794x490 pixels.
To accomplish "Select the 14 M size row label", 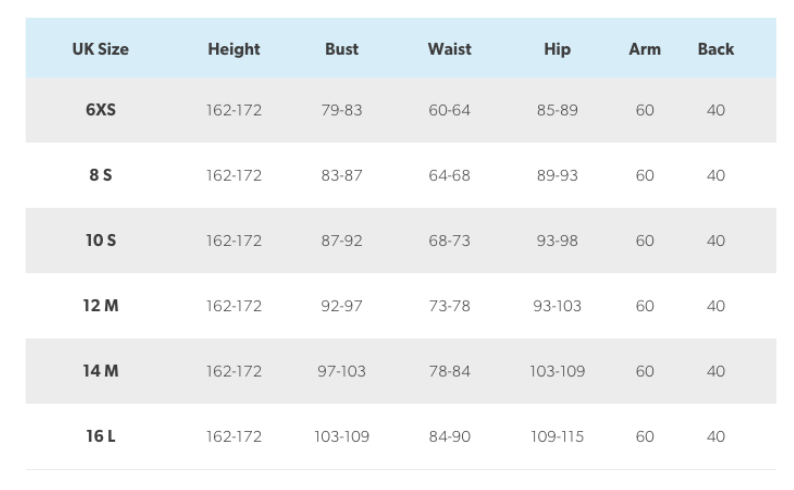I will click(x=100, y=371).
